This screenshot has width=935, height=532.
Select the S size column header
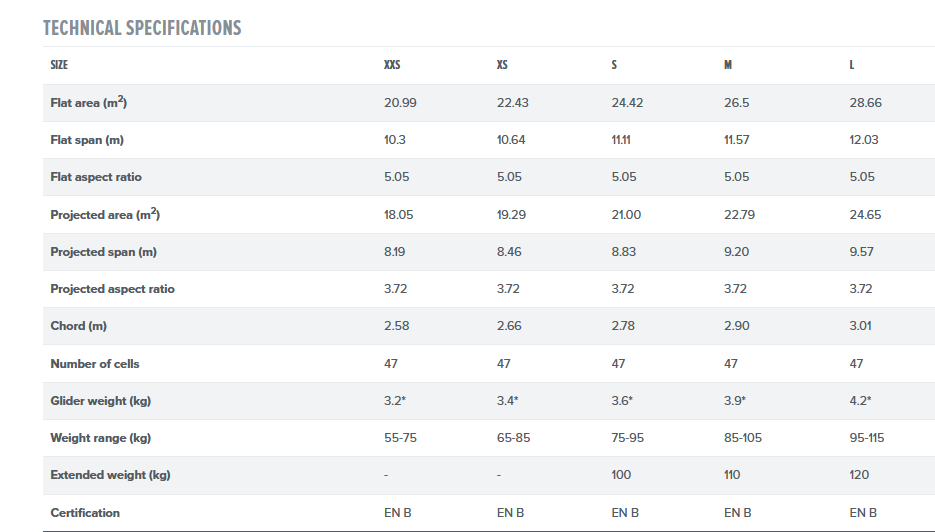614,65
